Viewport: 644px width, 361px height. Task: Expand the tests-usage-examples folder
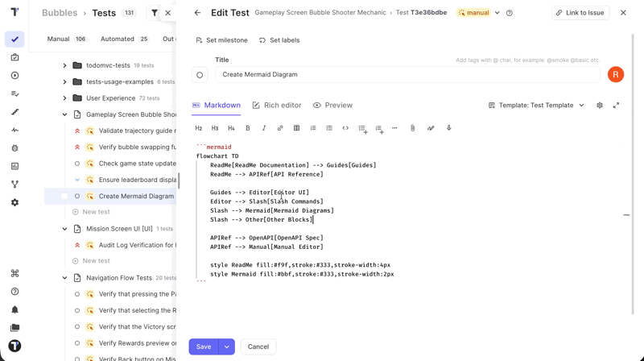pyautogui.click(x=64, y=82)
